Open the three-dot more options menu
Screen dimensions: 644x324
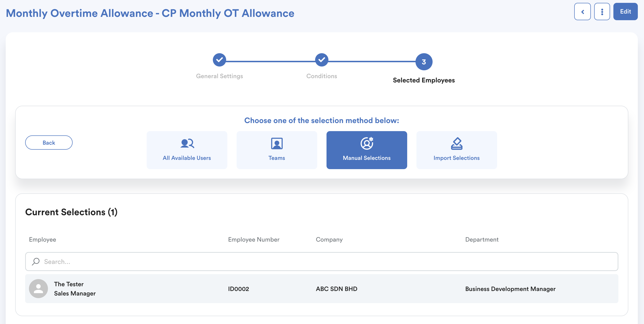point(602,11)
